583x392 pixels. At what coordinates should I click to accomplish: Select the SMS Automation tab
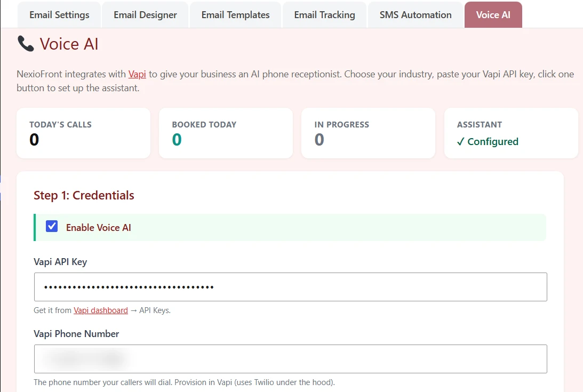click(x=416, y=15)
